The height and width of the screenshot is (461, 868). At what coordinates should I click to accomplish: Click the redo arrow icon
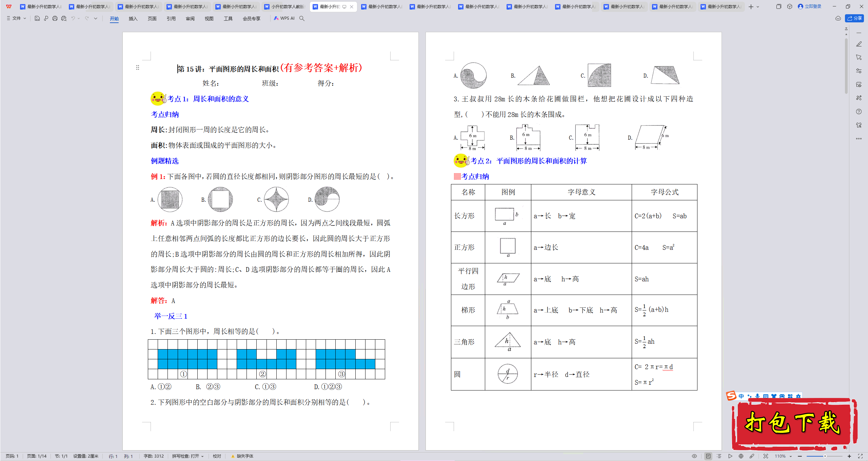click(x=87, y=18)
